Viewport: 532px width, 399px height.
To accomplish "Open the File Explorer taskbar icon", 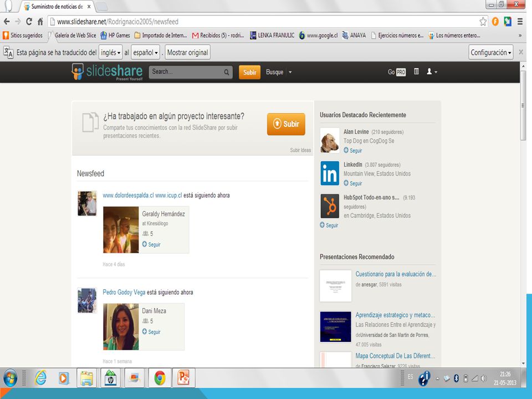I will point(86,378).
